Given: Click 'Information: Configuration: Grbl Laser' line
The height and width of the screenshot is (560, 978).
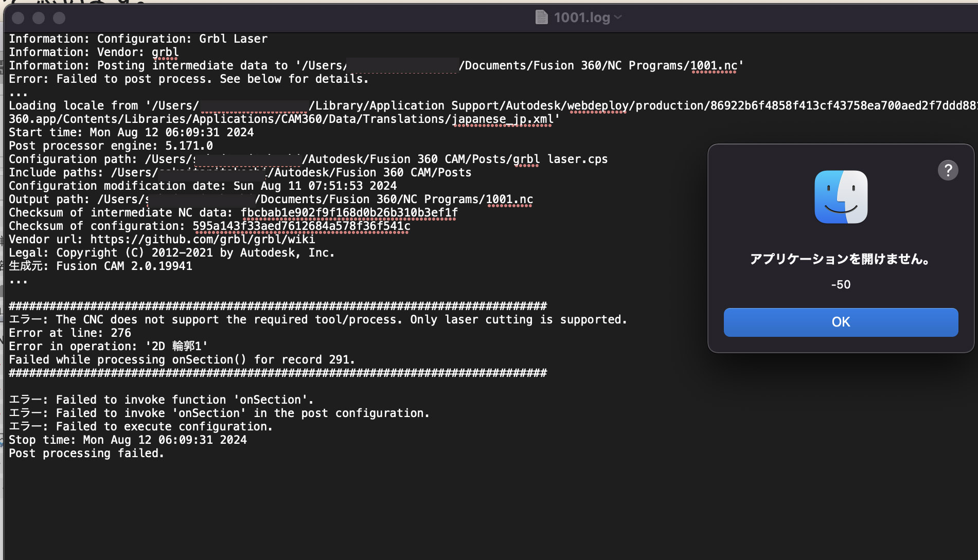Looking at the screenshot, I should (x=138, y=39).
